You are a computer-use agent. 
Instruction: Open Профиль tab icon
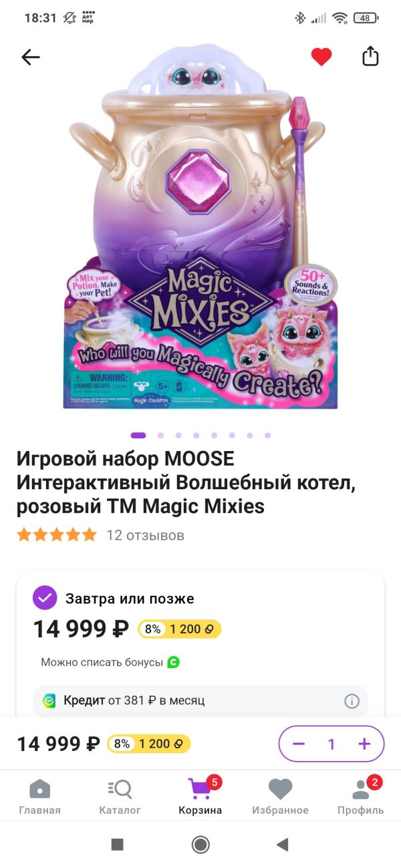coord(361,789)
